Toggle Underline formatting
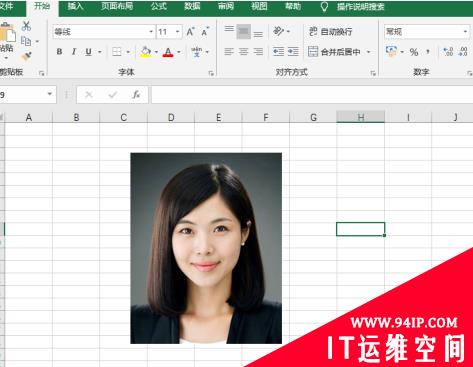 point(88,52)
